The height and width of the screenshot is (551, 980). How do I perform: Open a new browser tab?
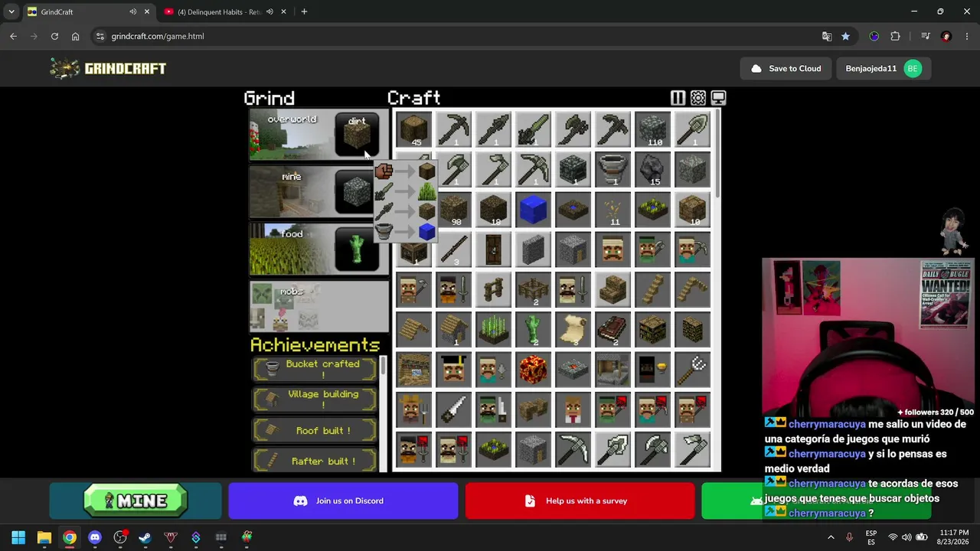pyautogui.click(x=304, y=11)
